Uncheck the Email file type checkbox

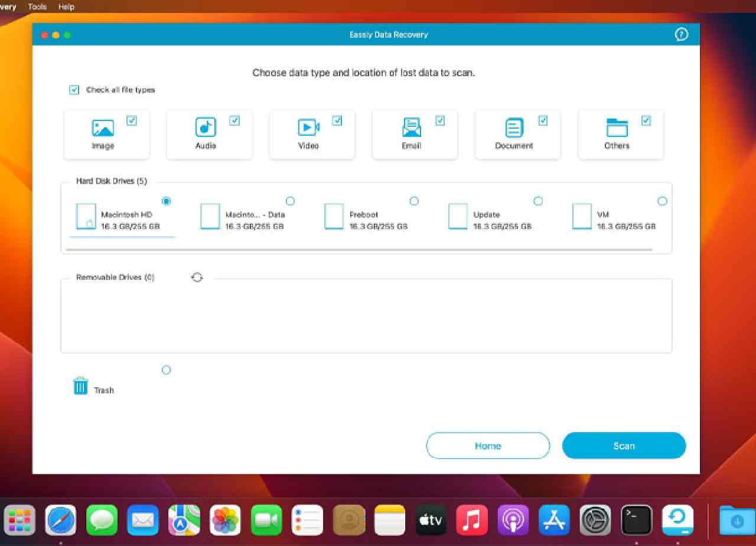click(440, 120)
